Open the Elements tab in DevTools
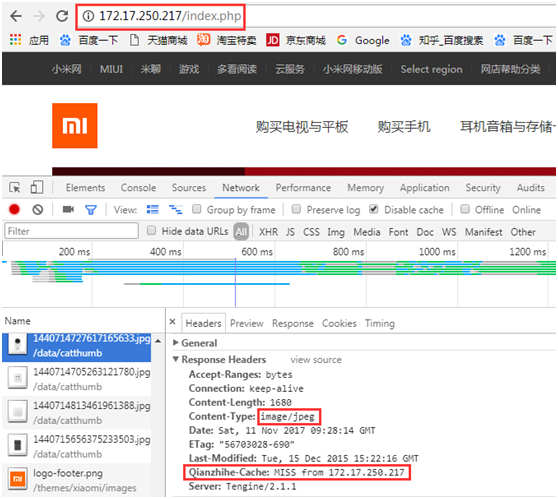 [85, 188]
